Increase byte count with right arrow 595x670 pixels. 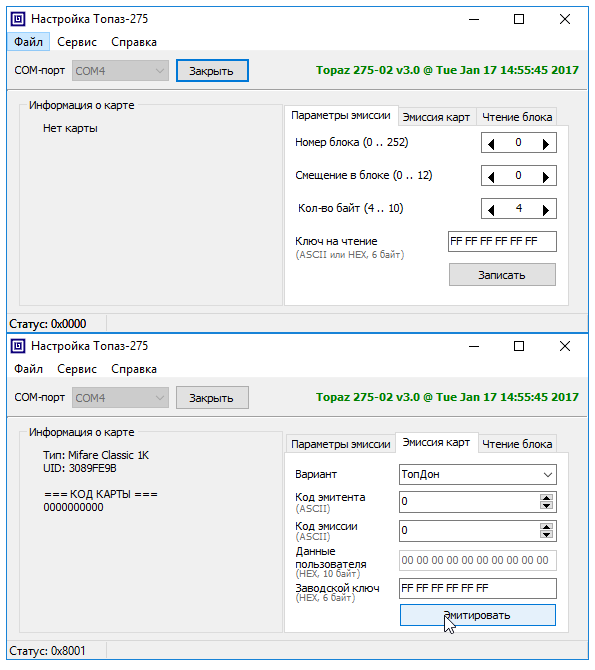[545, 209]
